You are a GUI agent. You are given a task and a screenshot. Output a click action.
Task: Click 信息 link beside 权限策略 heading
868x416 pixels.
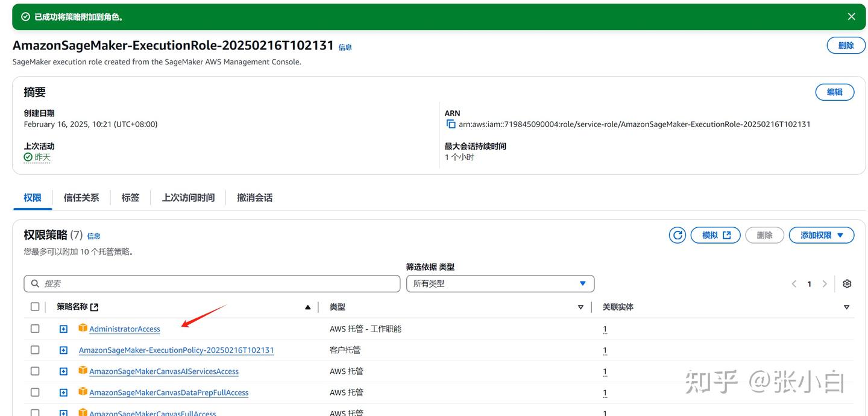(93, 236)
